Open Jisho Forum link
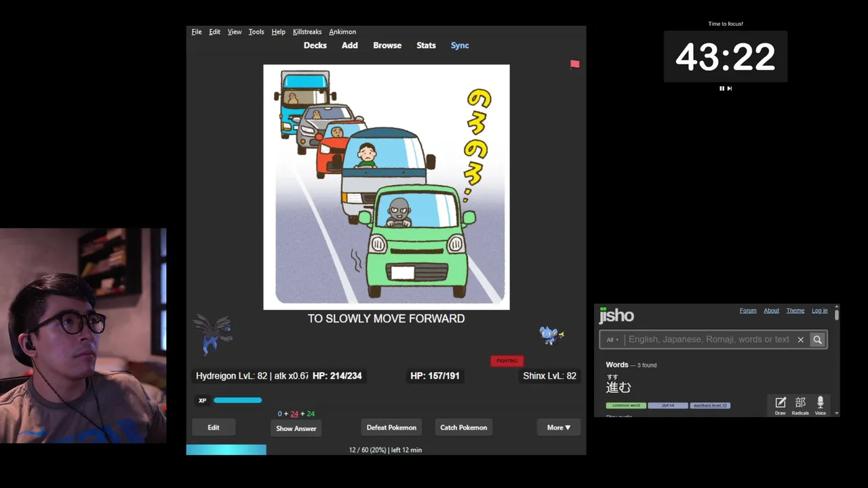 [x=748, y=310]
